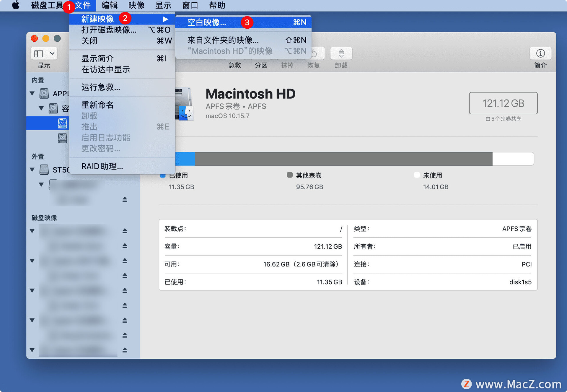Eject the first disk image's child volume
The height and width of the screenshot is (392, 567).
coord(125,245)
